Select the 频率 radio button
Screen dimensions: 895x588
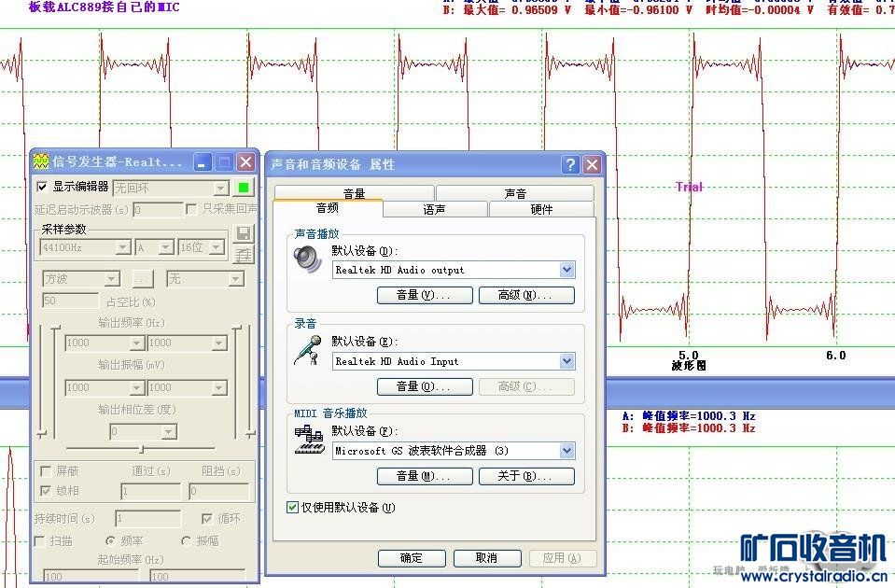(x=111, y=540)
